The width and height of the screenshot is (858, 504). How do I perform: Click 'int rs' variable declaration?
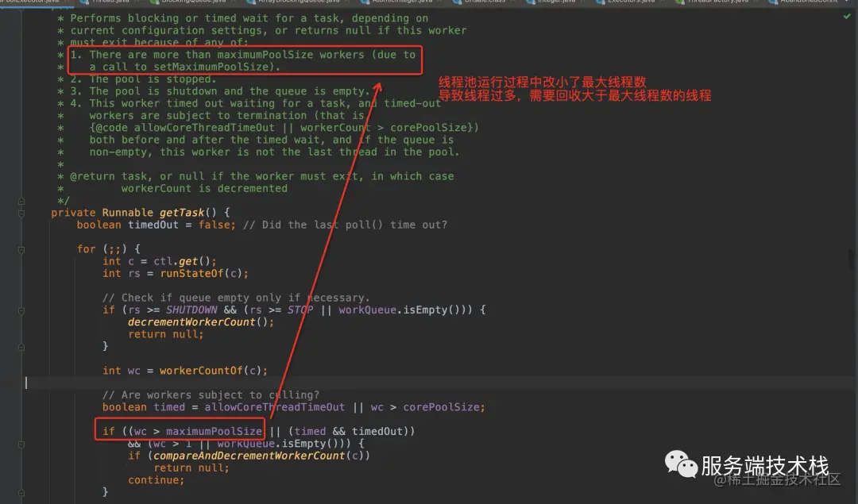tap(121, 273)
